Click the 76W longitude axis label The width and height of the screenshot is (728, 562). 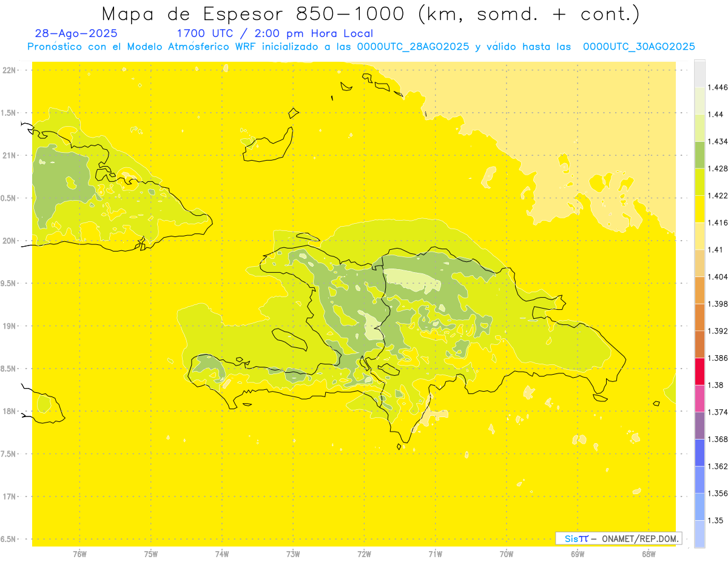click(79, 554)
